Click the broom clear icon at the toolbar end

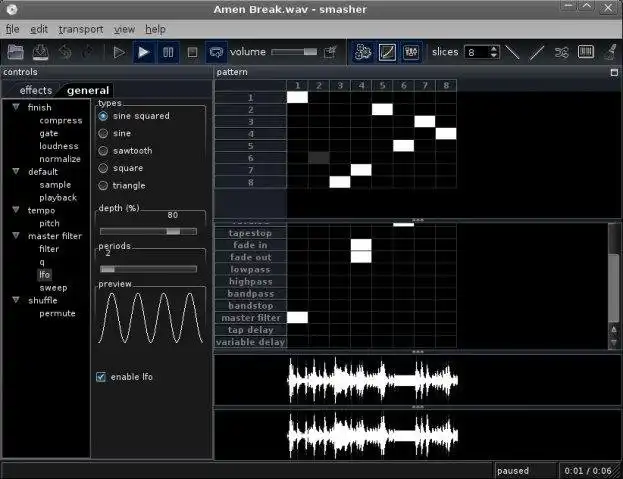(611, 52)
